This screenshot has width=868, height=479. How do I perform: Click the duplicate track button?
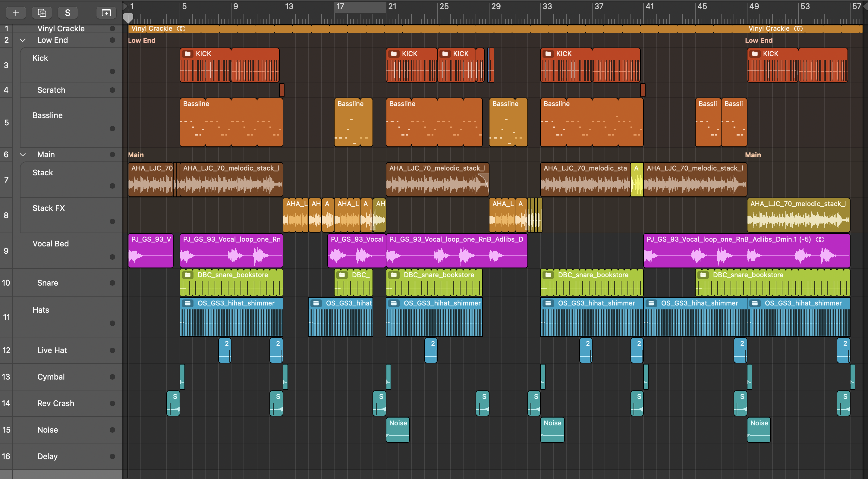(42, 13)
